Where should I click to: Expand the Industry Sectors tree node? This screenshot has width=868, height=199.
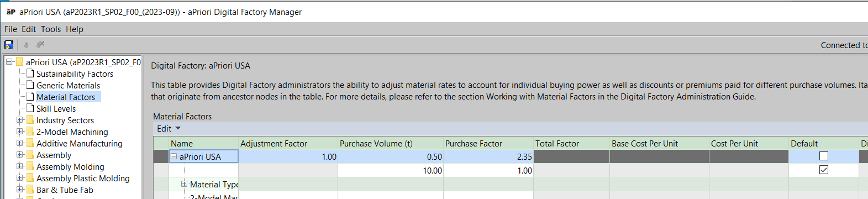click(x=20, y=120)
